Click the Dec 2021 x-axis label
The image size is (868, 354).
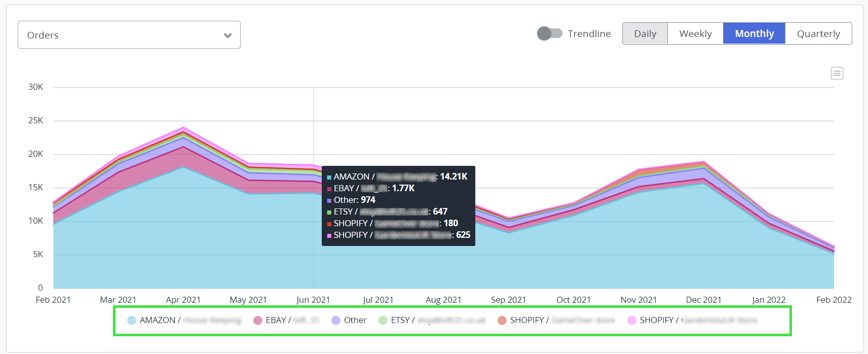click(x=703, y=300)
